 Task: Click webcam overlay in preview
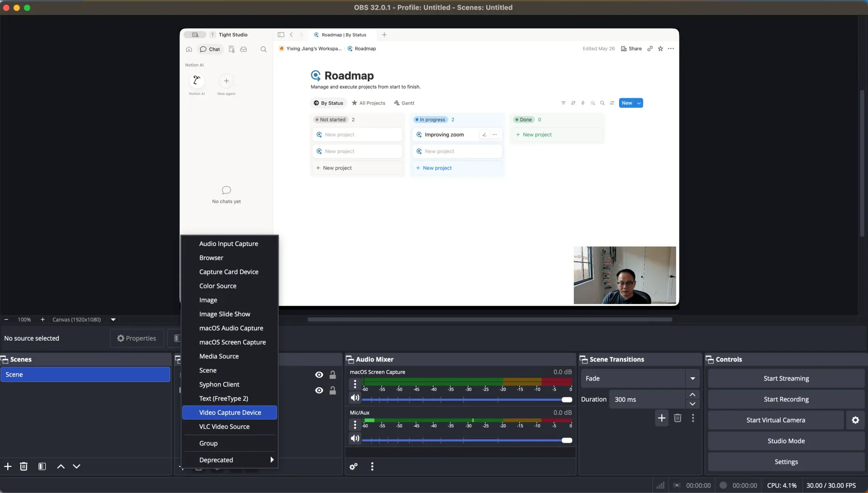coord(625,275)
